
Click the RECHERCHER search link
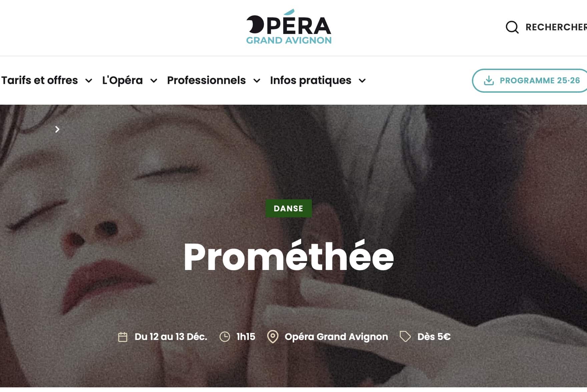coord(556,27)
